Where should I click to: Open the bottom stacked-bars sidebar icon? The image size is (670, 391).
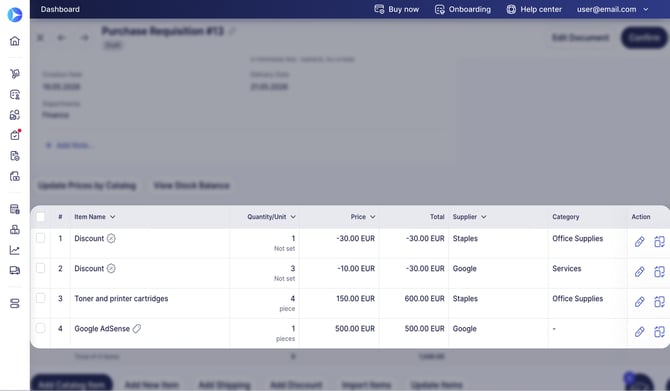15,303
